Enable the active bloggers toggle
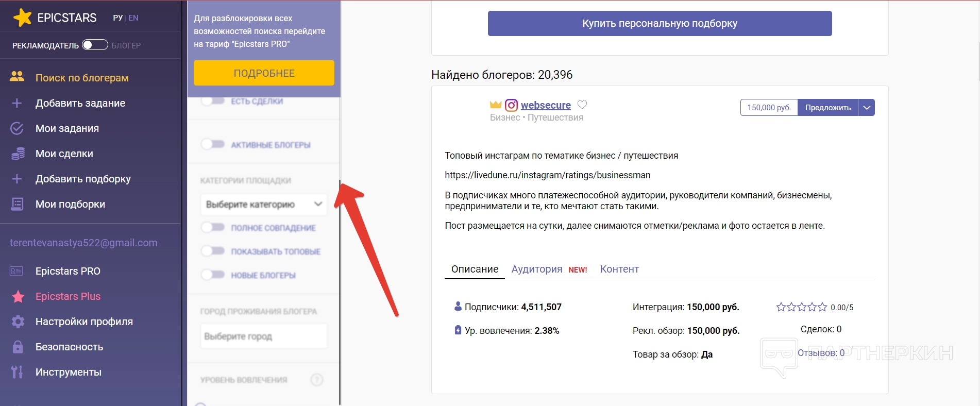The height and width of the screenshot is (406, 980). [x=213, y=144]
